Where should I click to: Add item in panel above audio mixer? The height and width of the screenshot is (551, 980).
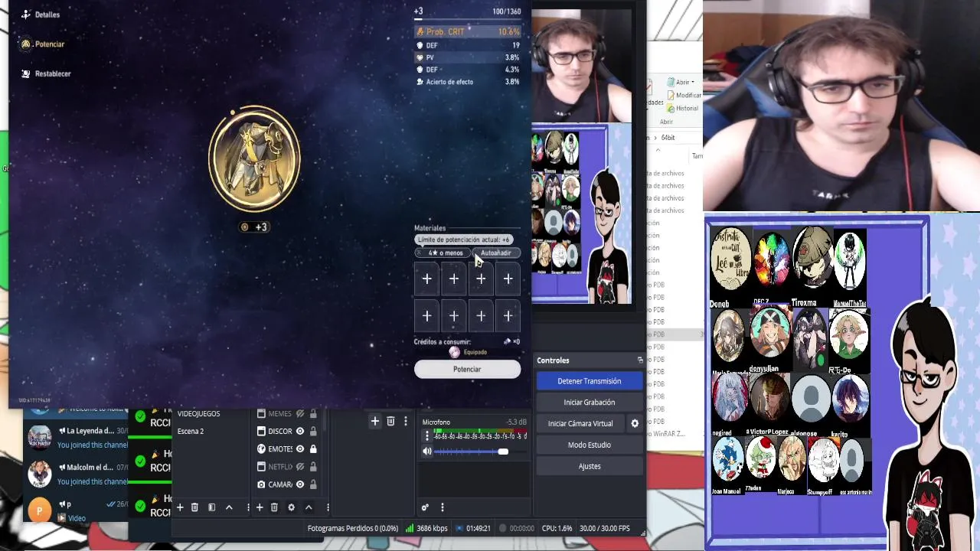[x=375, y=421]
